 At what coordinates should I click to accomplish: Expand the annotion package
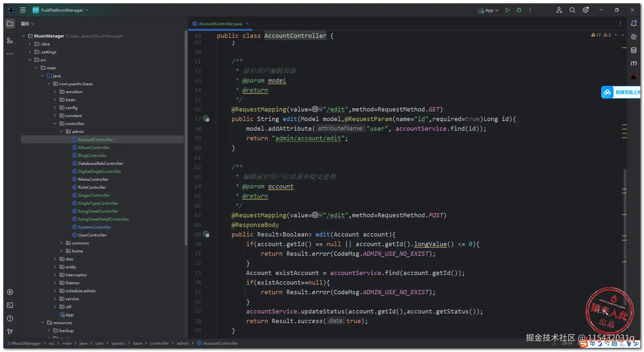pos(55,92)
